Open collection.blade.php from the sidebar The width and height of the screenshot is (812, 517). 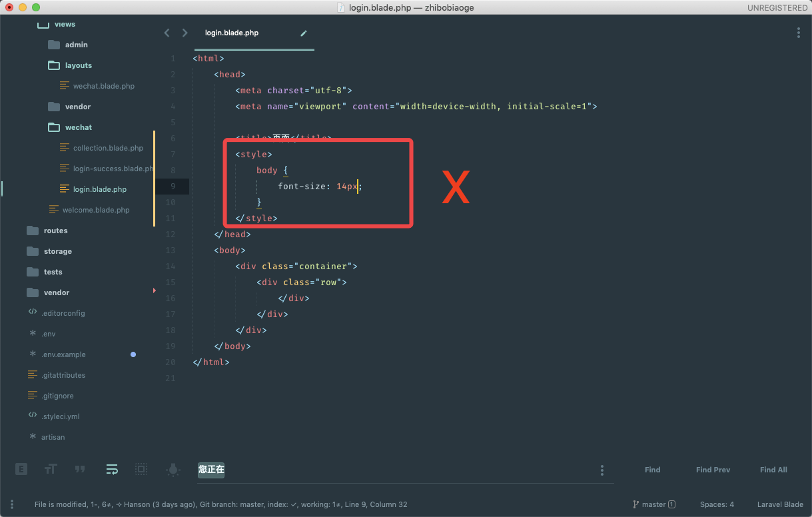pyautogui.click(x=108, y=148)
